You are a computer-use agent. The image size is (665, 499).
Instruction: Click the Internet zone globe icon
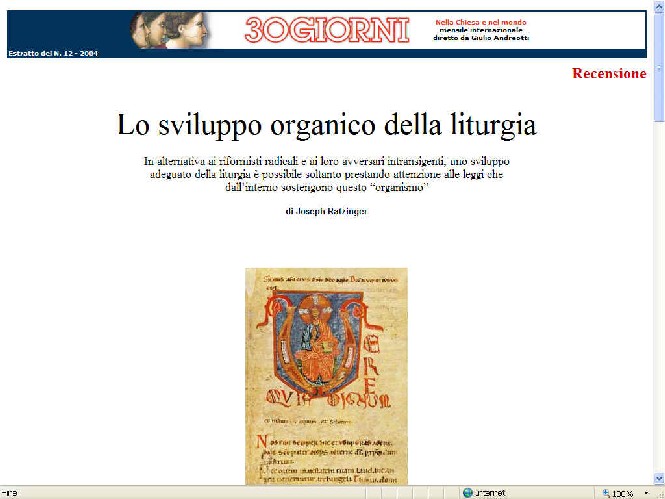click(467, 493)
